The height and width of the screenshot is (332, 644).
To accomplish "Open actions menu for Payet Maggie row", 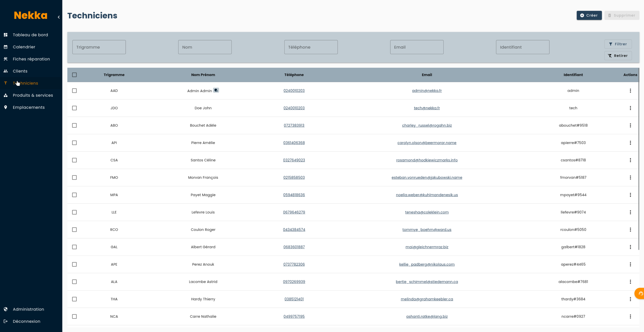I will tap(630, 195).
